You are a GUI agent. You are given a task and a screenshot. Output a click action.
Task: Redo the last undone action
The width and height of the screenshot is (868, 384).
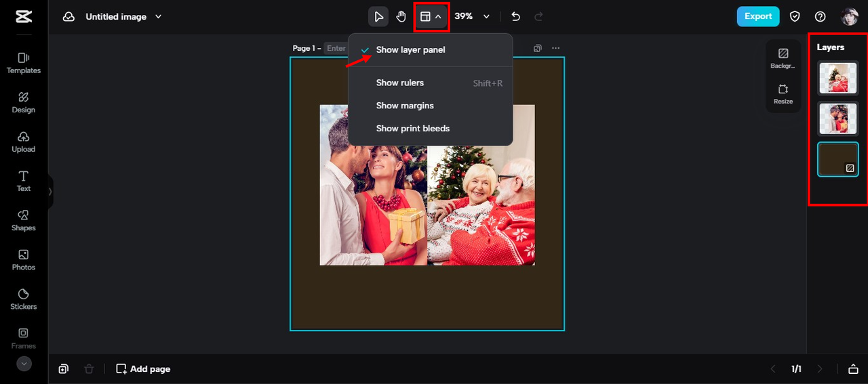click(538, 16)
